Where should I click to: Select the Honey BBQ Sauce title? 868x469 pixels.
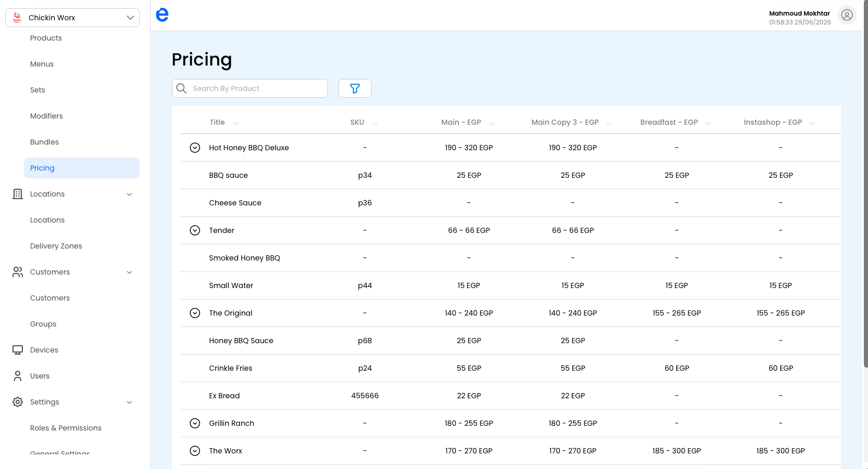241,341
